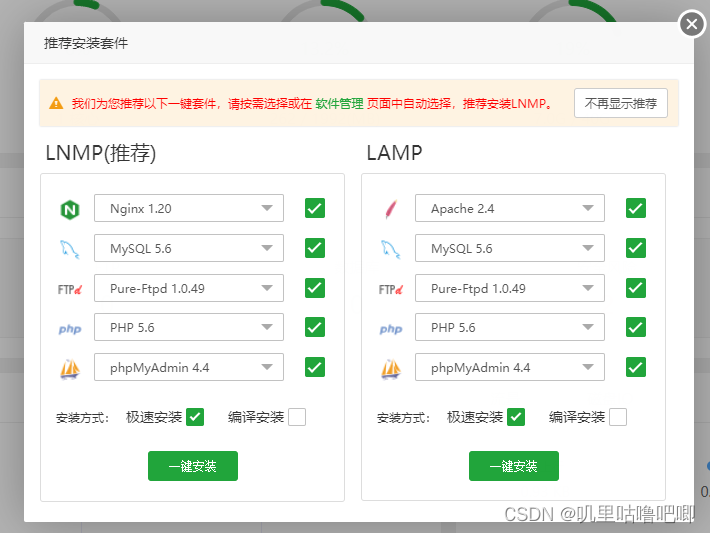Uncheck Pure-Ftpd 1.0.49 in LNMP
Viewport: 710px width, 533px height.
315,288
